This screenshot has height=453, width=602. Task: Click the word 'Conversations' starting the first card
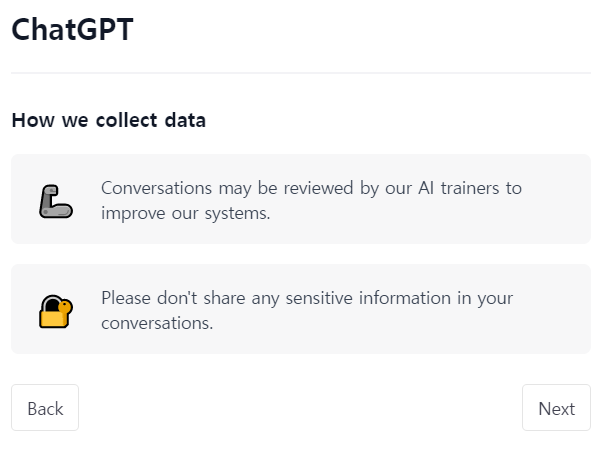153,188
